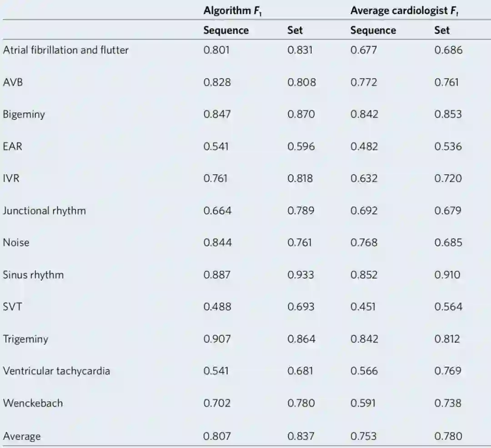
Task: Click the 0.753 cell in the Average row
Action: coord(363,436)
